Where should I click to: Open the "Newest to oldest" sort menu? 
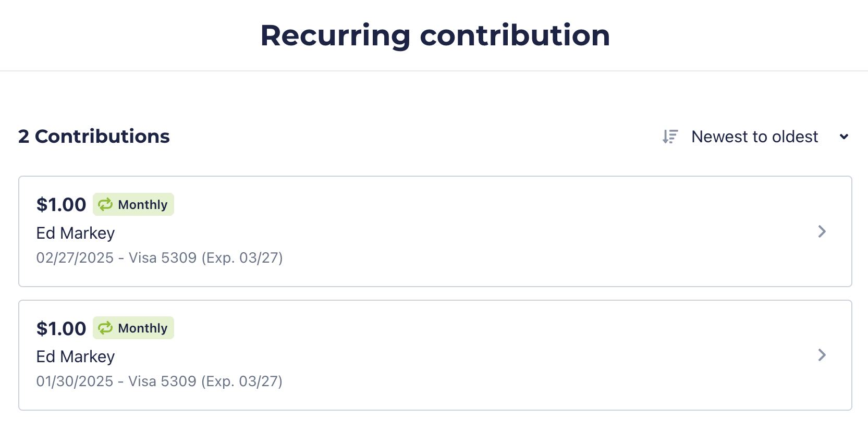click(x=754, y=137)
